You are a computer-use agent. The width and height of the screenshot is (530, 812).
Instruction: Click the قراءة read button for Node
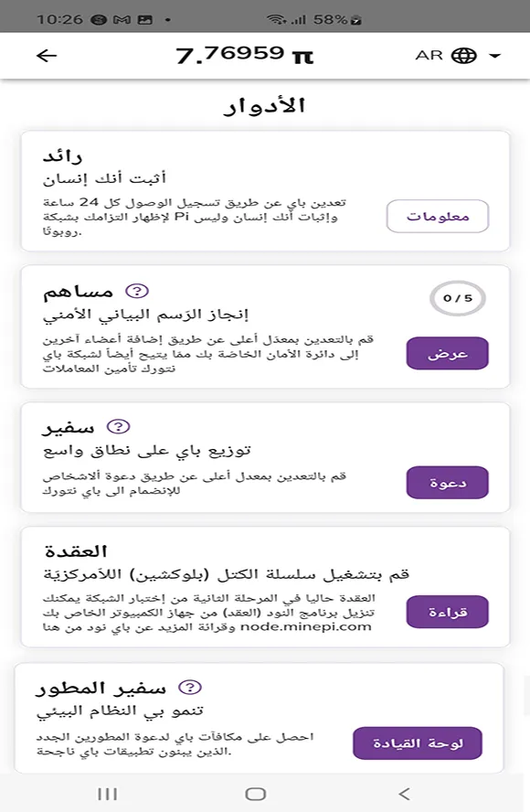(x=447, y=612)
